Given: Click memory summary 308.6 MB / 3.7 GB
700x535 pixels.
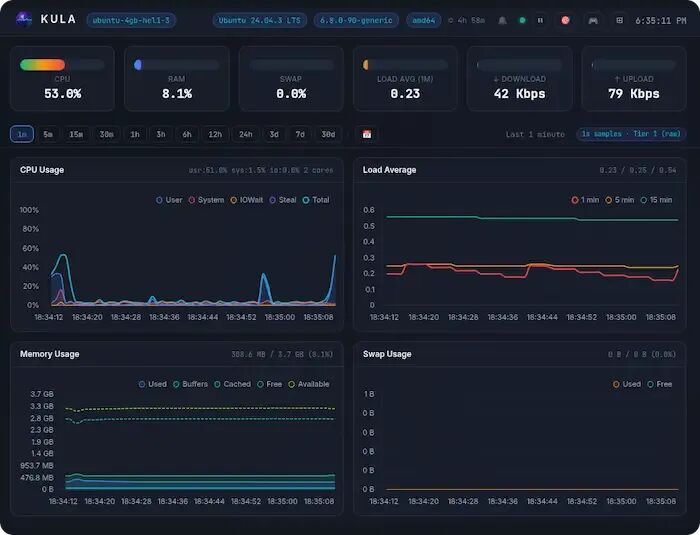Looking at the screenshot, I should click(x=282, y=355).
